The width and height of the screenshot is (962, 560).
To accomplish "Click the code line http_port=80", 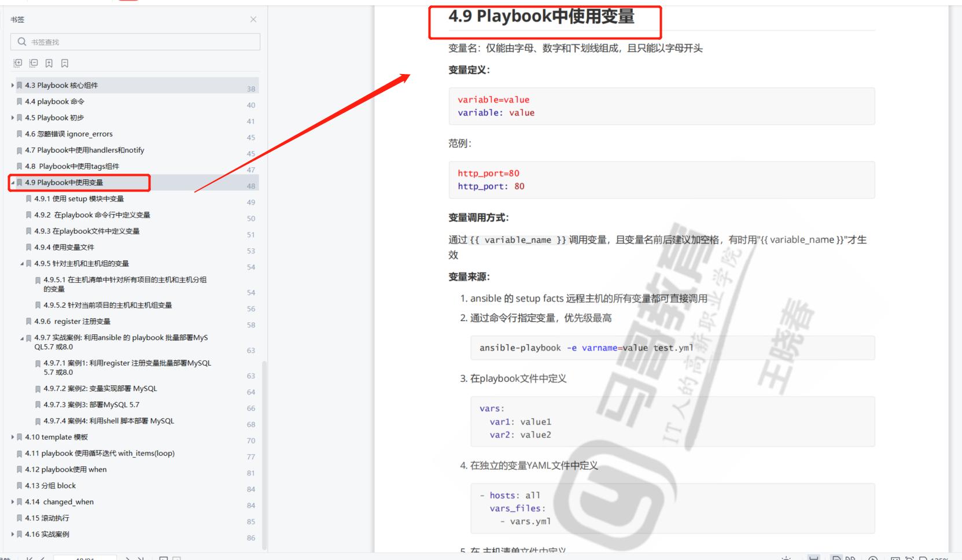I will point(488,173).
